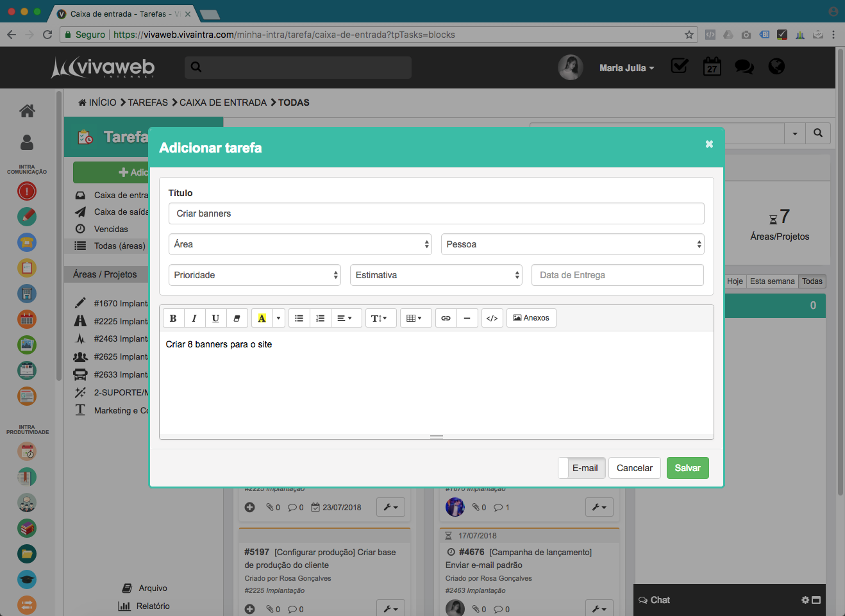Click the underline formatting button
The image size is (845, 616).
(x=215, y=318)
